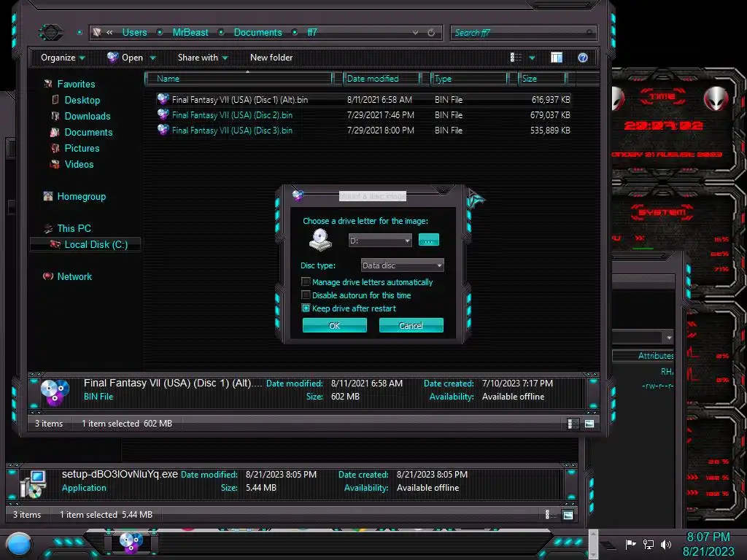The width and height of the screenshot is (747, 560).
Task: Click the breadcrumb chevron before Users
Action: [109, 32]
